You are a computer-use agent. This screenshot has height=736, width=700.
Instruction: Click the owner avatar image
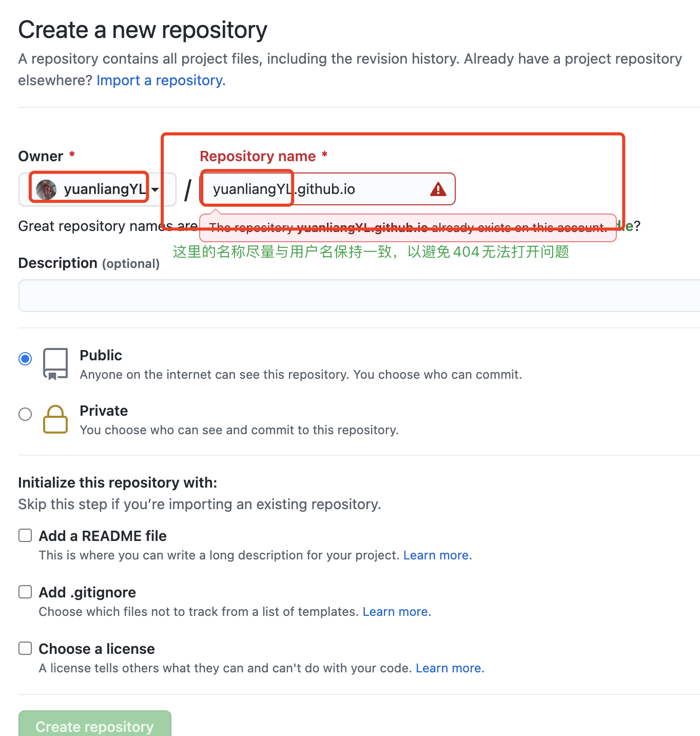click(x=46, y=189)
